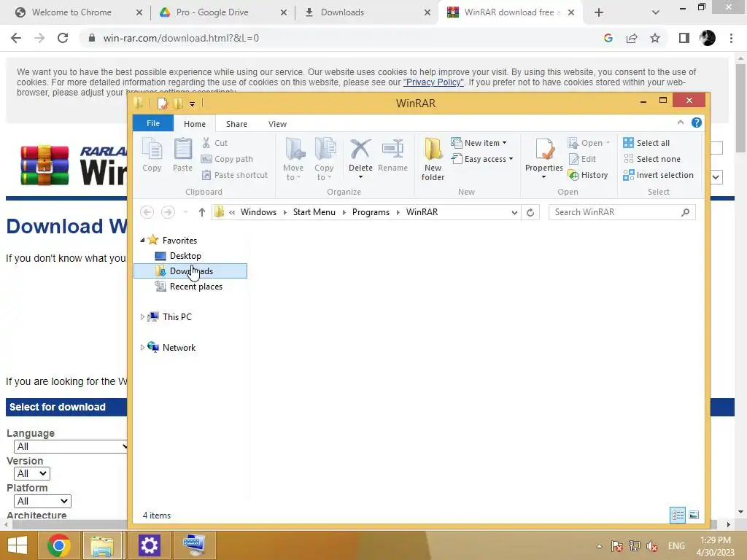This screenshot has height=560, width=747.
Task: Click the Quick Access New folder icon
Action: 178,104
